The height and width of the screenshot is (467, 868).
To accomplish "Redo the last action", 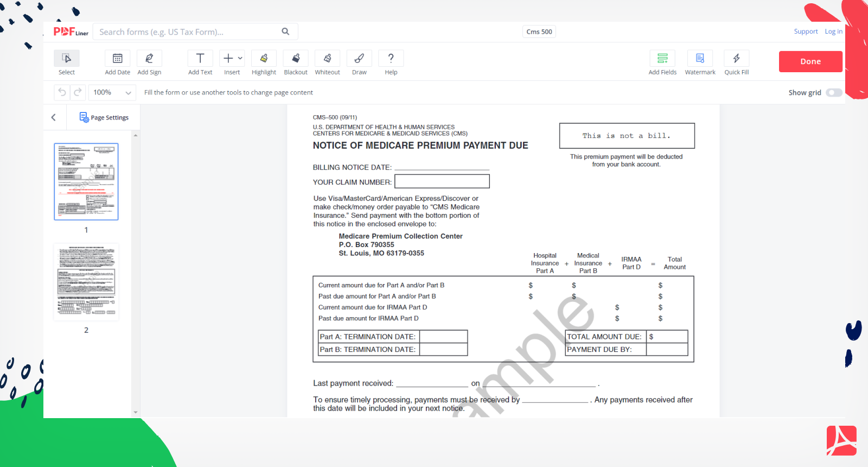I will 78,92.
